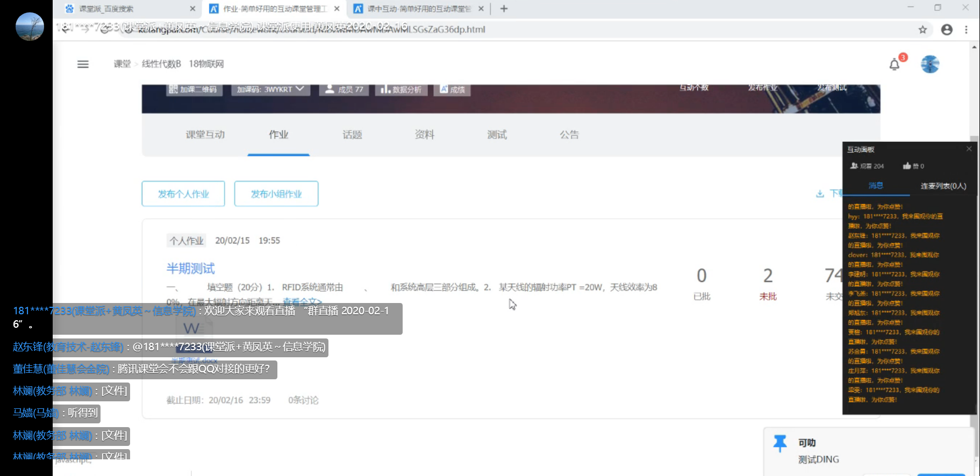Image resolution: width=980 pixels, height=476 pixels.
Task: Open the 成员 77 member list
Action: point(344,89)
